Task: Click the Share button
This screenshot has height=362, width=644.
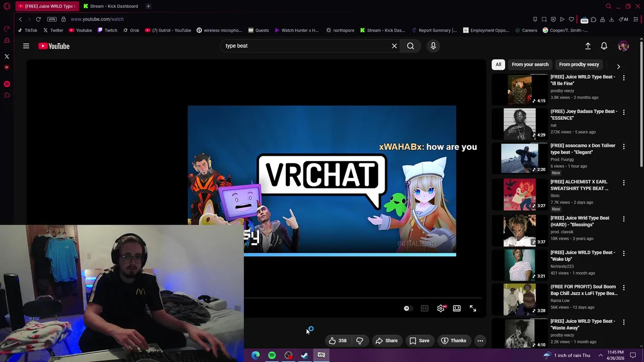Action: click(x=386, y=341)
